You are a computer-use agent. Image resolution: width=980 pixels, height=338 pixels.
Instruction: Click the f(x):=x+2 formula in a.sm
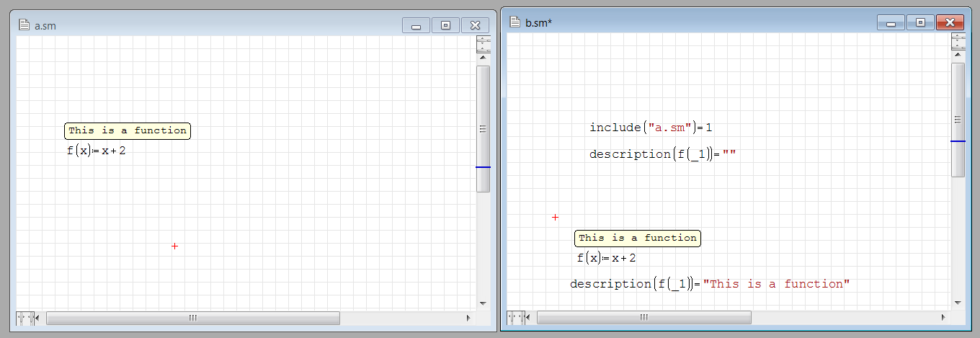point(97,151)
